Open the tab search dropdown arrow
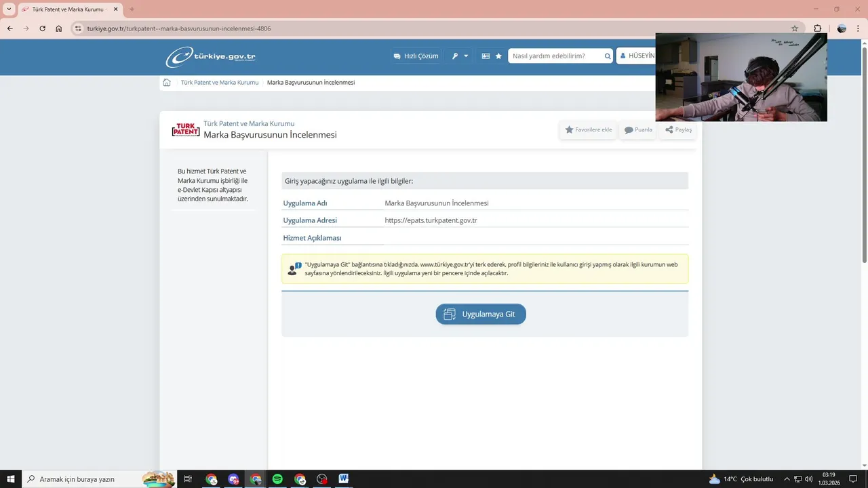The image size is (868, 488). [9, 9]
